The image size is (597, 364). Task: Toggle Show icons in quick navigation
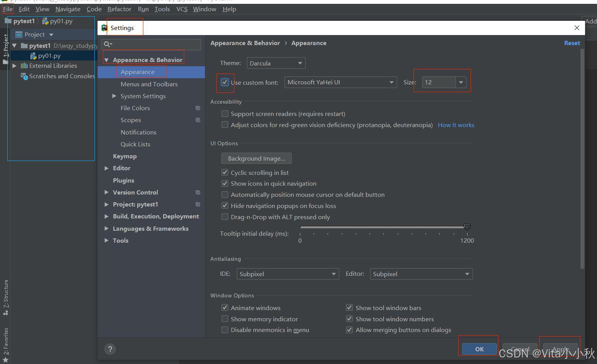coord(225,183)
